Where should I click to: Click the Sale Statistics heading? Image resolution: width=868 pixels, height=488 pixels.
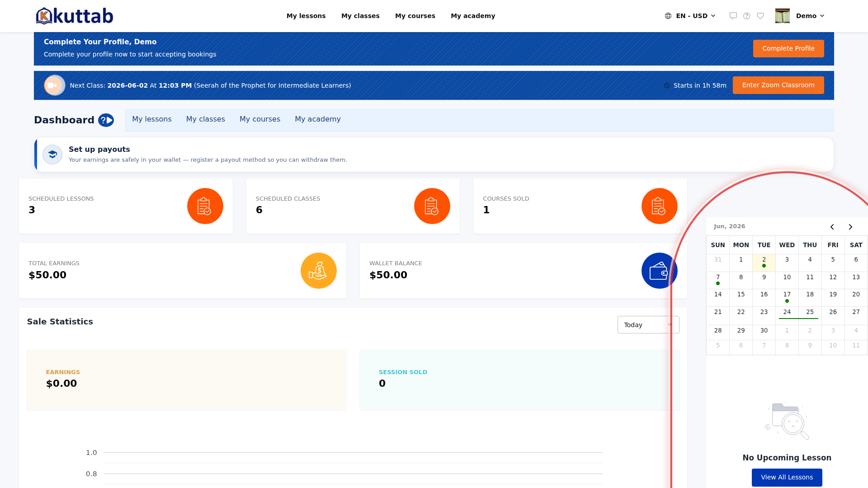(60, 322)
